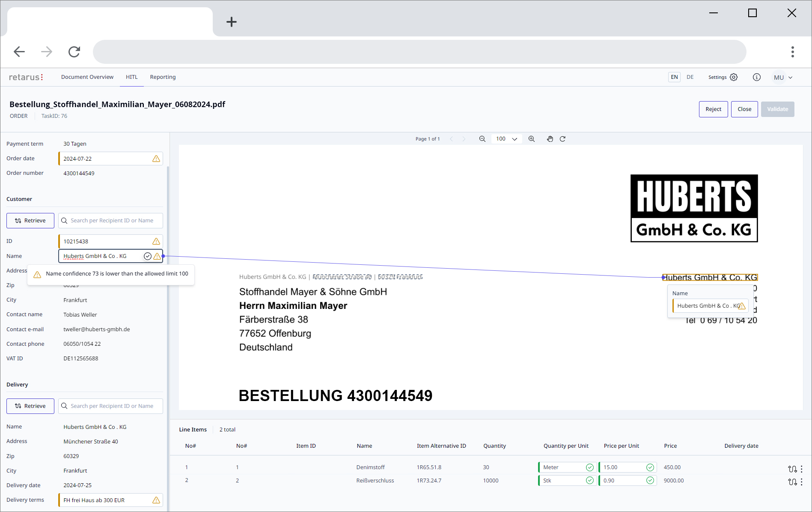
Task: Open Document Overview tab
Action: click(87, 77)
